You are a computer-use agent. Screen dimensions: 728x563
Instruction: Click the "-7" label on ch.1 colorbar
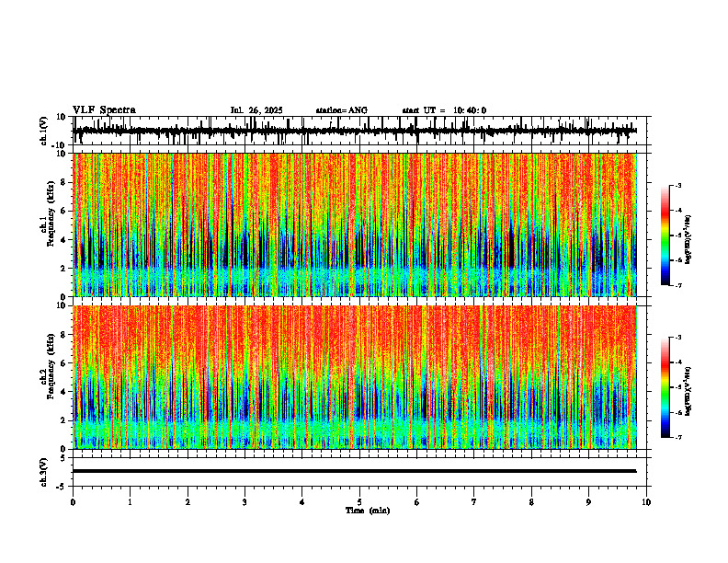tap(678, 285)
